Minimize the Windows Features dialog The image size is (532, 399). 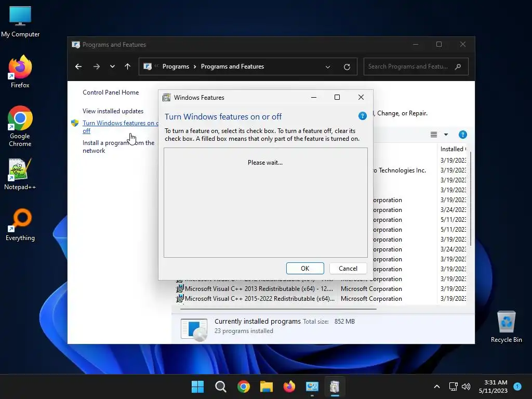314,97
